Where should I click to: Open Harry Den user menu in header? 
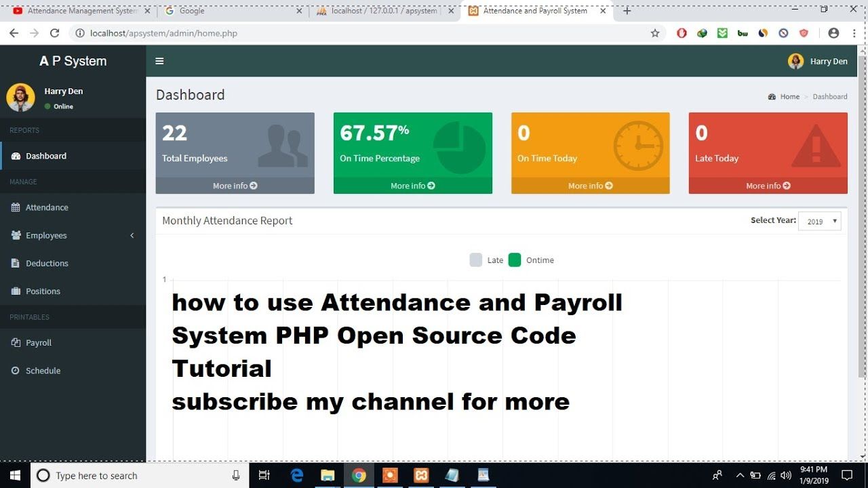click(818, 61)
